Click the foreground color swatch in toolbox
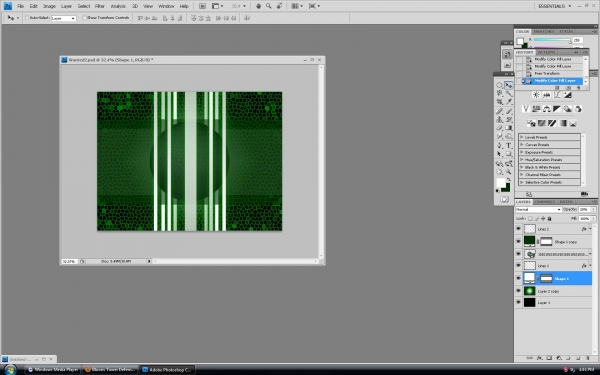The width and height of the screenshot is (600, 375). coord(501,183)
